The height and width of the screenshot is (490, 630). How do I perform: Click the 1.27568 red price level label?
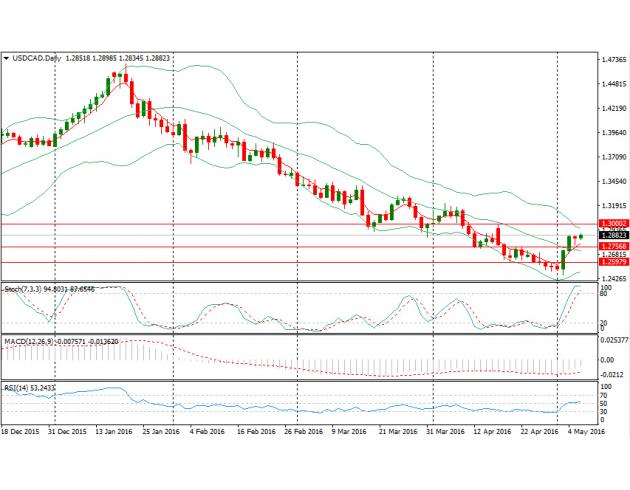[609, 246]
